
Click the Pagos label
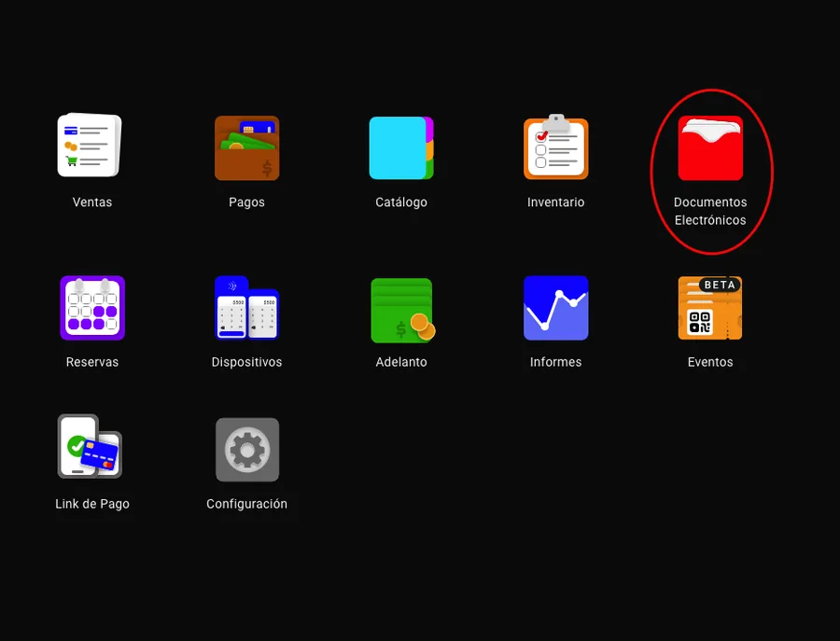[x=247, y=202]
